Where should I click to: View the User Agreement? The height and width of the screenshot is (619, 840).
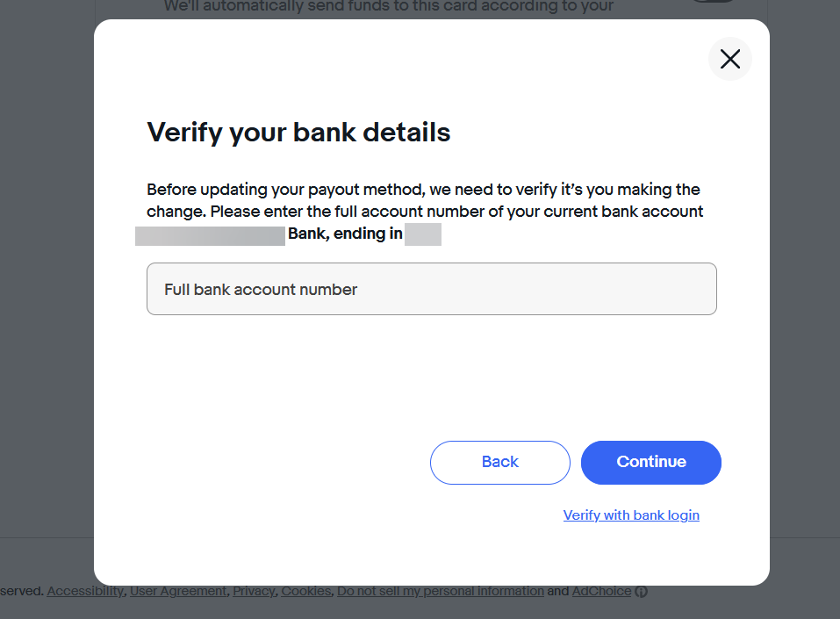[177, 591]
